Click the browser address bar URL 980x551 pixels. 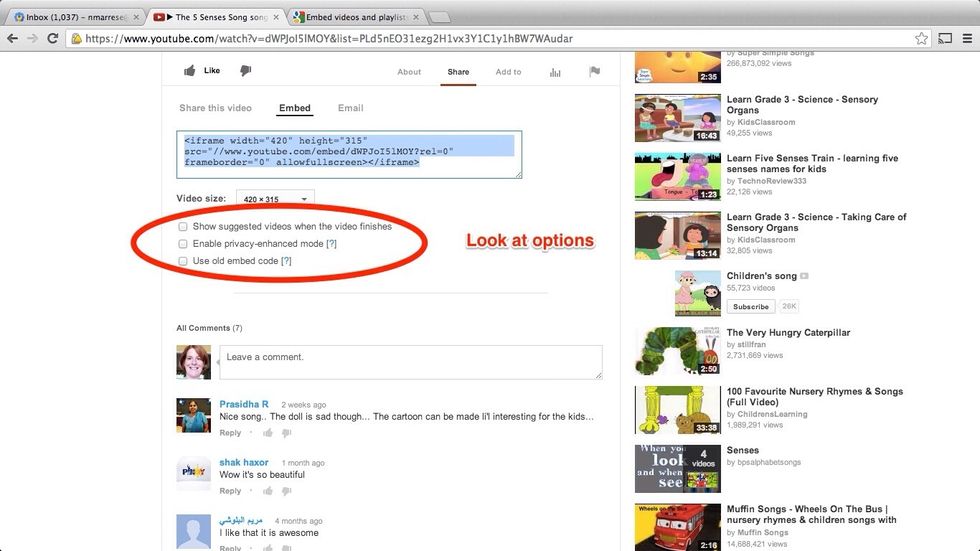pyautogui.click(x=329, y=39)
